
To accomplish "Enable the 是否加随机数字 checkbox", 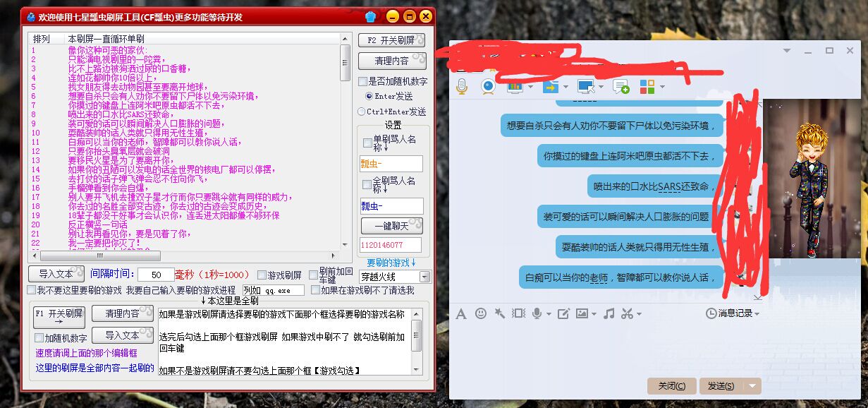I will tap(362, 82).
